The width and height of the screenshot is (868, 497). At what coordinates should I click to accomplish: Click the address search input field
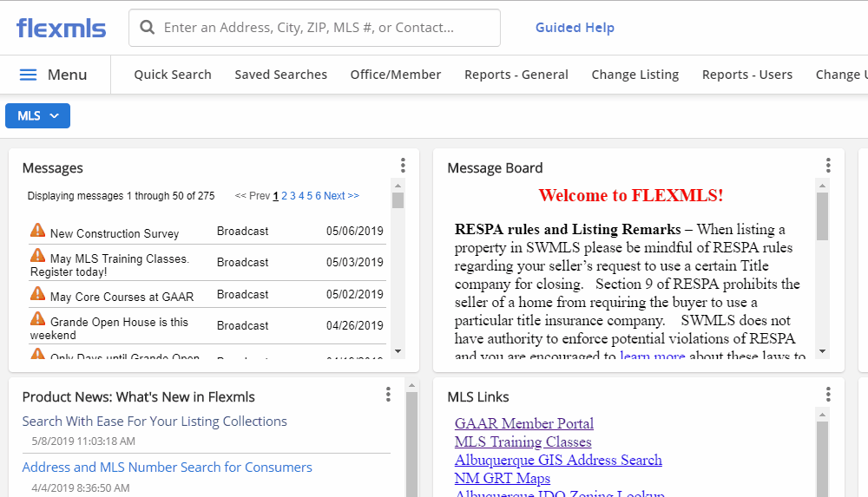click(314, 28)
